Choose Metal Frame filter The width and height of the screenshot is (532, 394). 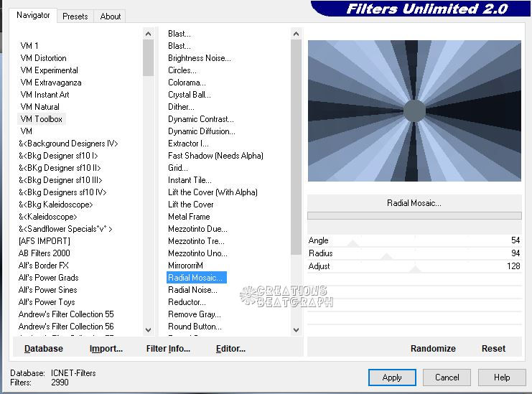(x=189, y=217)
